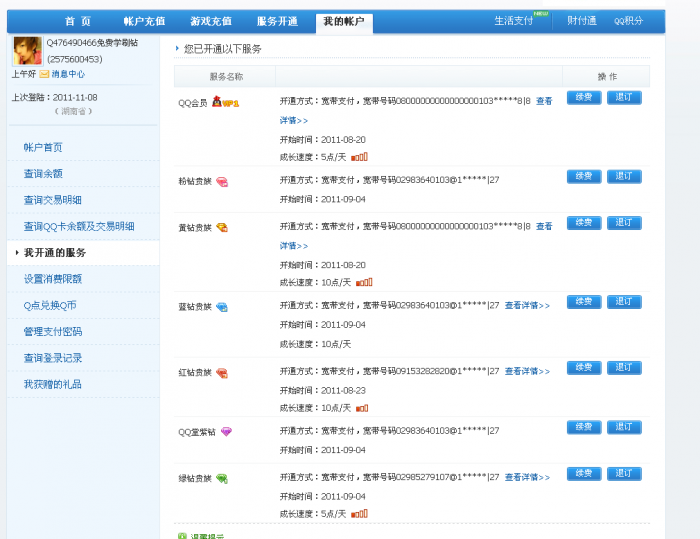The height and width of the screenshot is (539, 700).
Task: Click 绿钻贵族 growth speed bar icon
Action: 359,514
